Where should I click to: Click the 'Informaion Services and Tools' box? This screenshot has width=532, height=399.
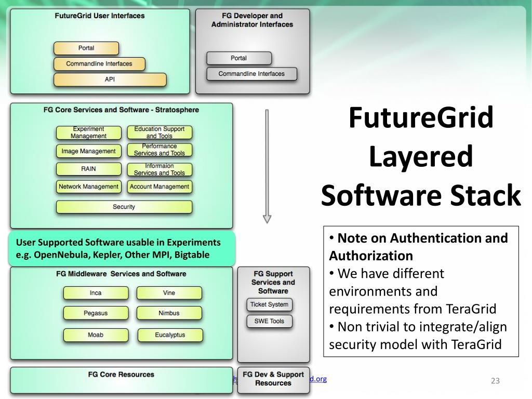click(x=159, y=169)
